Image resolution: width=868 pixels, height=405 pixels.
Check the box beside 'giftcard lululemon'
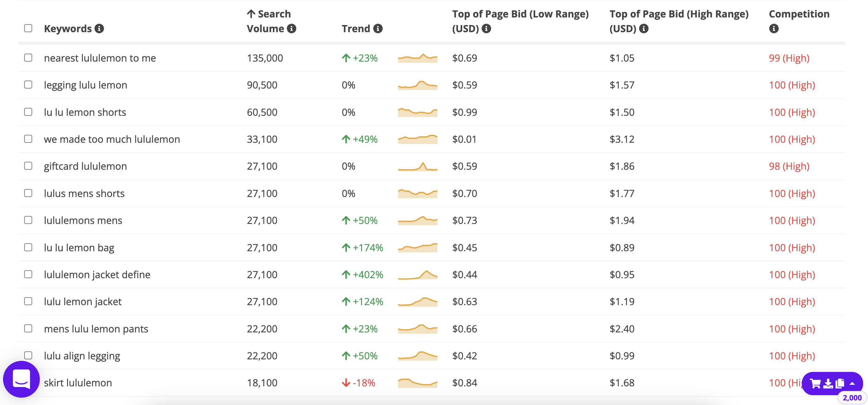pos(28,166)
